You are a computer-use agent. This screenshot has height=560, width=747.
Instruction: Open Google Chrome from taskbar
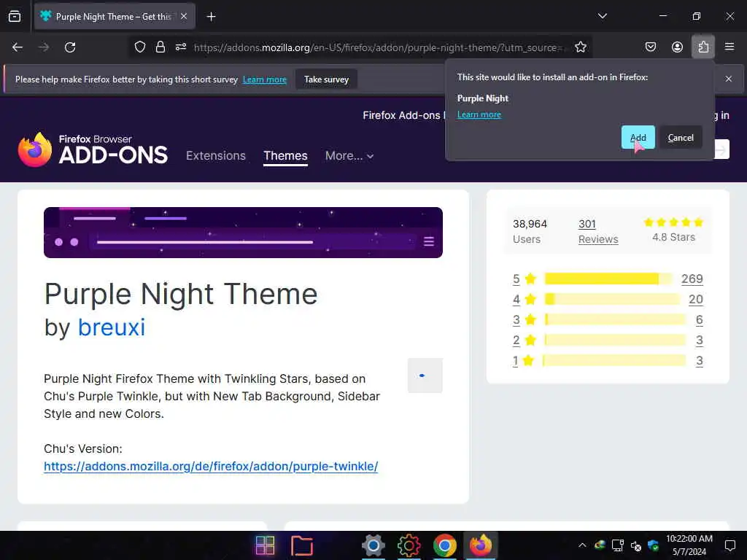coord(444,545)
